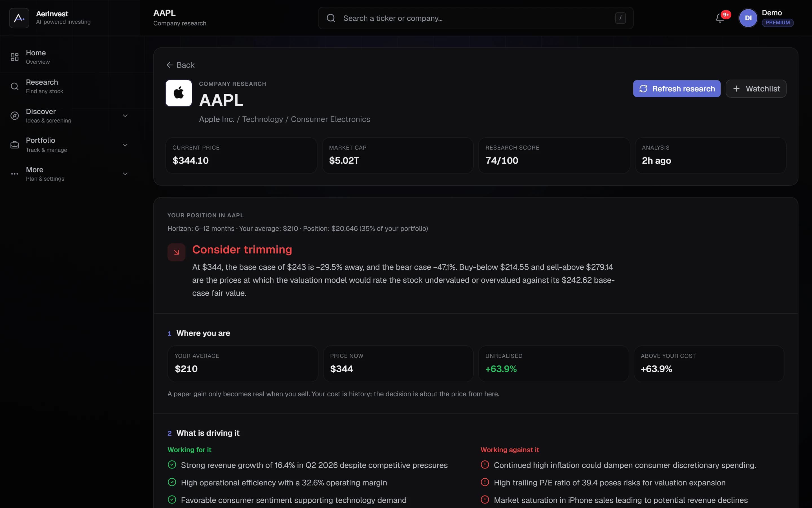
Task: Click the Research Score 74/100 value
Action: [502, 161]
